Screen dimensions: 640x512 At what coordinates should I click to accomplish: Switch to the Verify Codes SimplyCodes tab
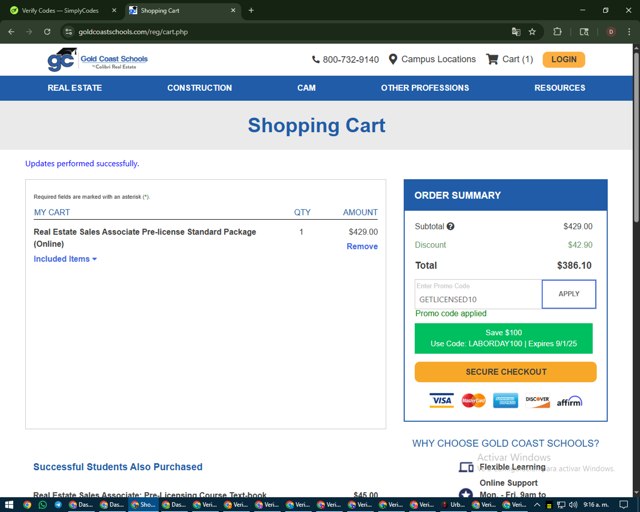click(x=60, y=11)
